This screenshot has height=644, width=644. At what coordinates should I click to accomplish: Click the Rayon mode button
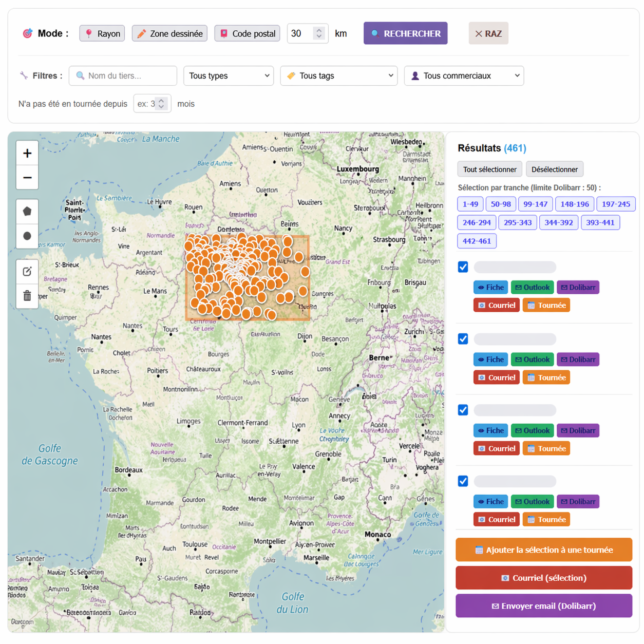coord(102,33)
